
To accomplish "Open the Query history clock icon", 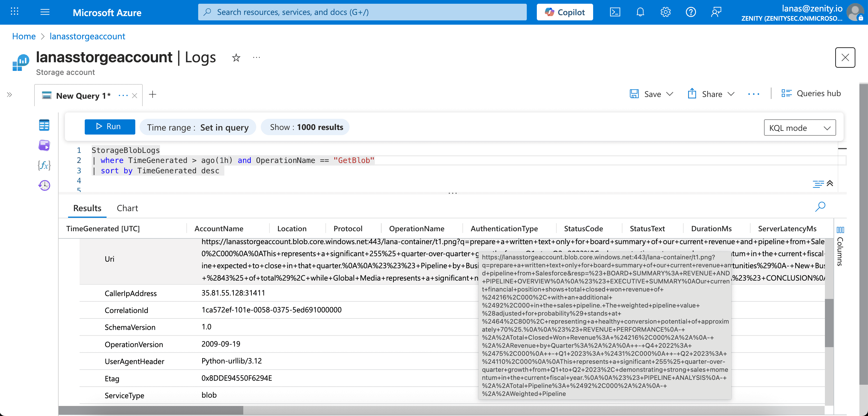I will [44, 185].
